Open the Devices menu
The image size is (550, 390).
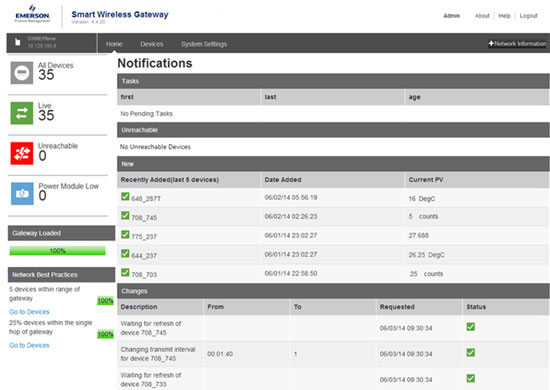152,44
